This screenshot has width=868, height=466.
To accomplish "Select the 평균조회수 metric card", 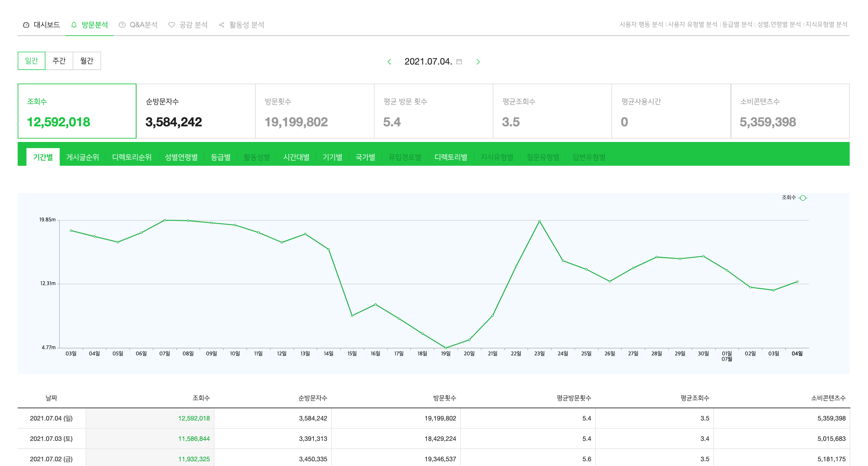I will 552,111.
